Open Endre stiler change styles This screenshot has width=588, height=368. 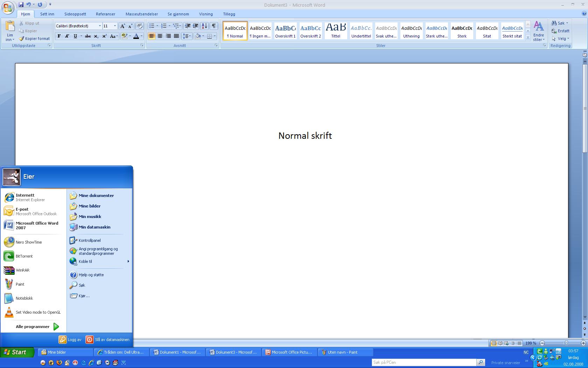(539, 31)
